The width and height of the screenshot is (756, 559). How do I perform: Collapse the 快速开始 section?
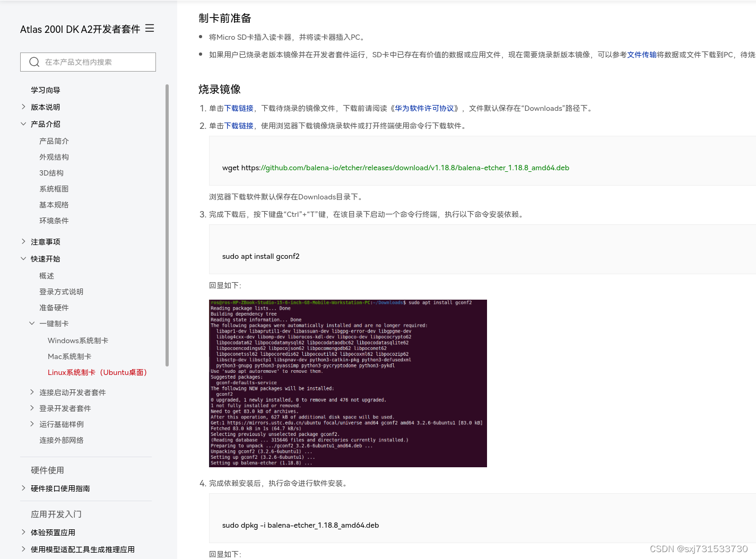coord(24,258)
